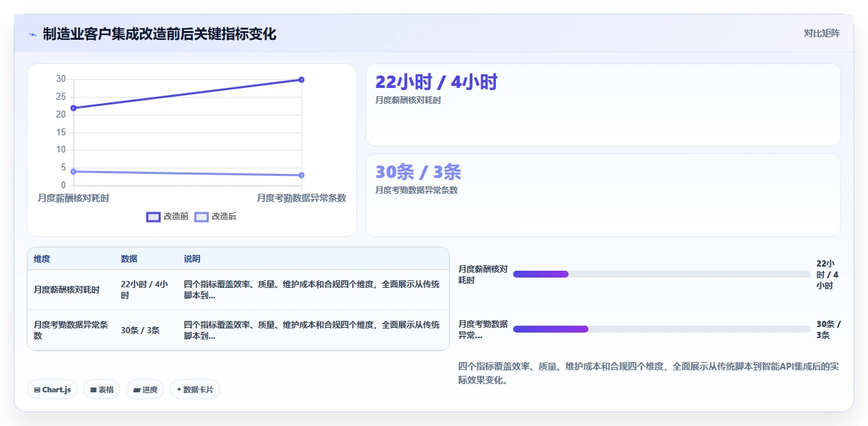Click the 月度考勤数据异常条数 x-axis label on chart

click(301, 198)
